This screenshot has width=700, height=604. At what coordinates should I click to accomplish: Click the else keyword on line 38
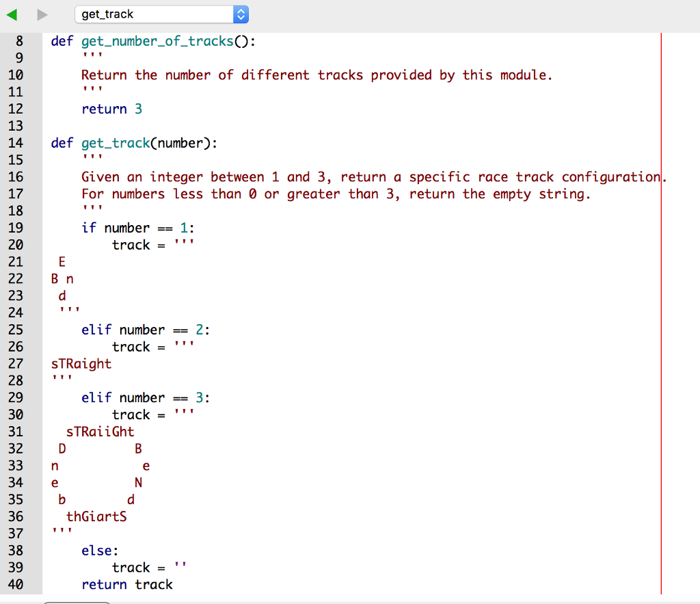click(99, 550)
